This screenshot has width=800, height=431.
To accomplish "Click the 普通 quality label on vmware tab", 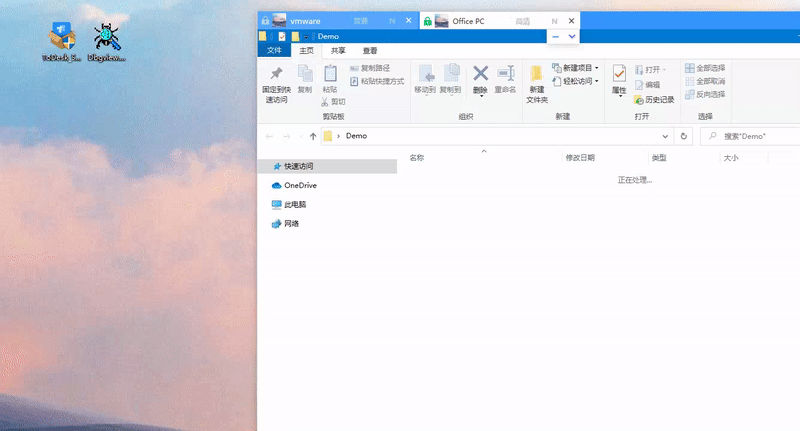I will click(x=361, y=21).
